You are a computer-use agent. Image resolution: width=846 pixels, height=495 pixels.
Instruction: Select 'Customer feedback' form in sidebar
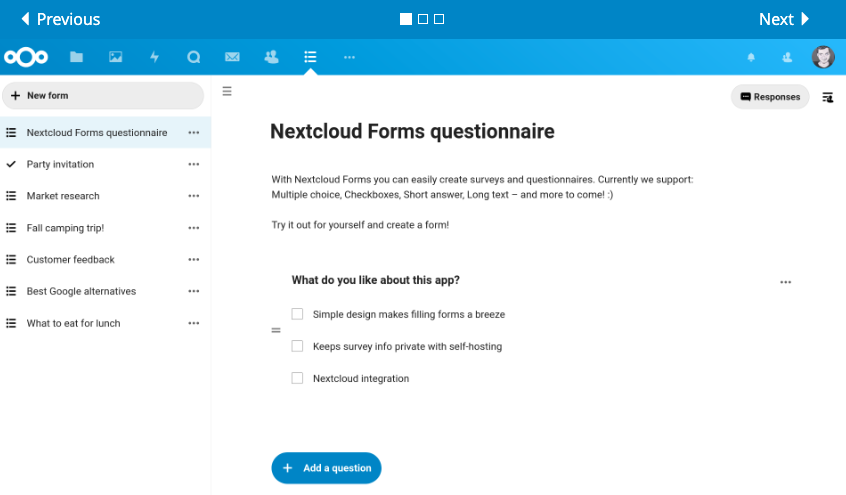tap(70, 260)
